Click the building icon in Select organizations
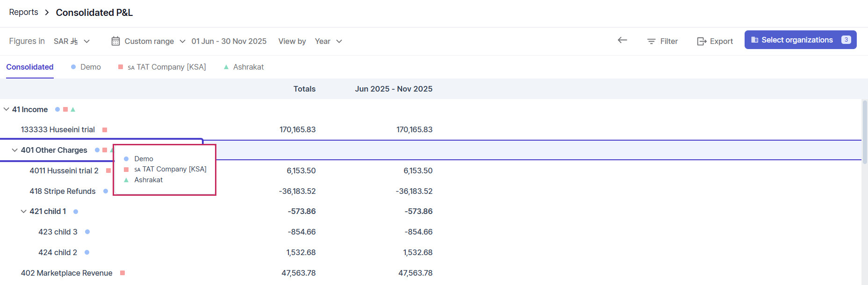This screenshot has height=285, width=868. pyautogui.click(x=754, y=40)
